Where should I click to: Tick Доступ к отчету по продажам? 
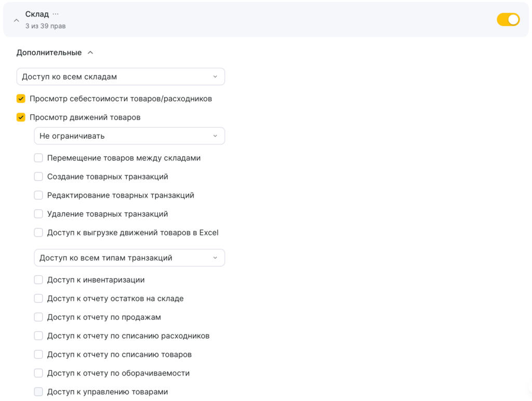point(38,317)
